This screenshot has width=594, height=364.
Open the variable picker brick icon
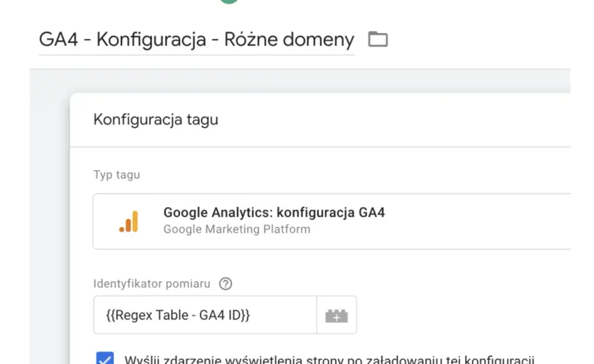pyautogui.click(x=337, y=315)
